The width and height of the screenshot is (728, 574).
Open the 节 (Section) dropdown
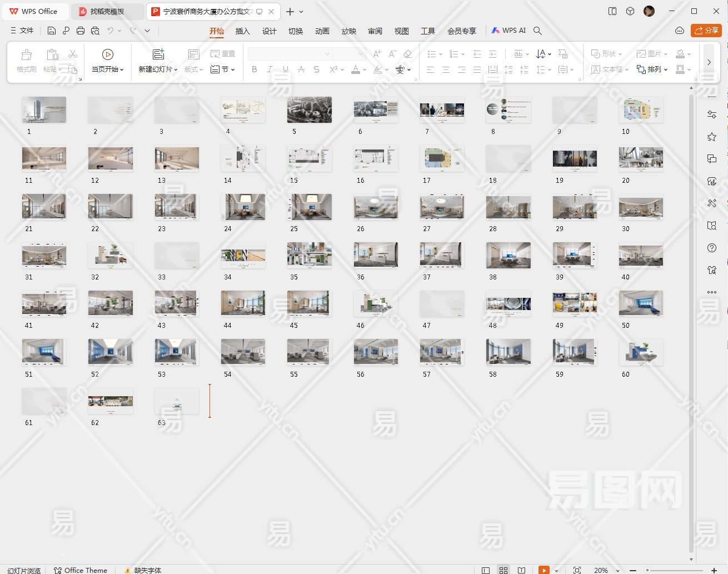tap(232, 69)
